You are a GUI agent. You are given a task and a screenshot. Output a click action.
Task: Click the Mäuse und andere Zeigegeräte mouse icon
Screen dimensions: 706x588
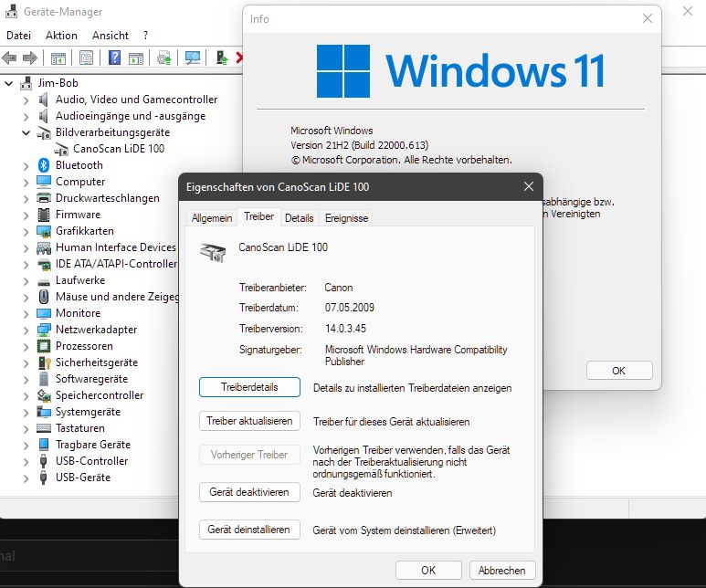point(44,297)
